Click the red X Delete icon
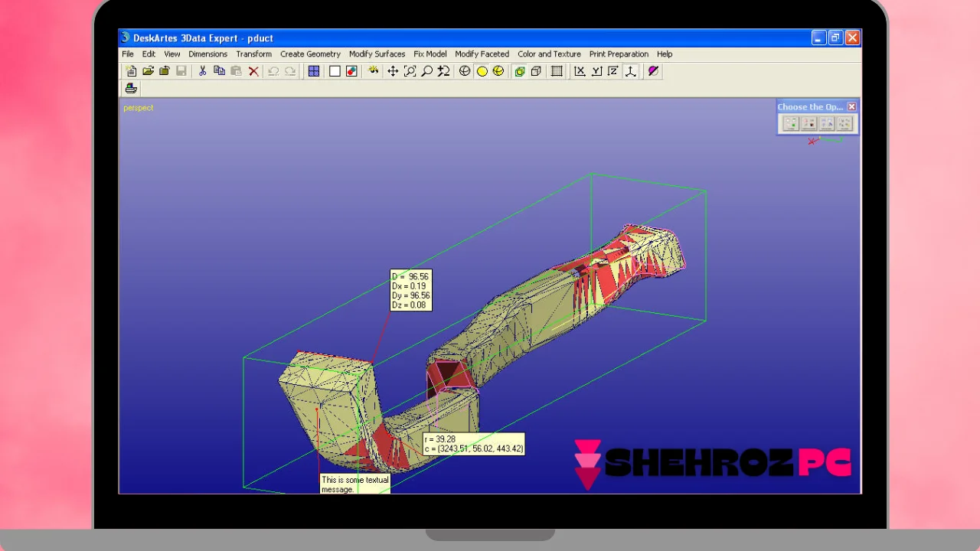 [253, 71]
